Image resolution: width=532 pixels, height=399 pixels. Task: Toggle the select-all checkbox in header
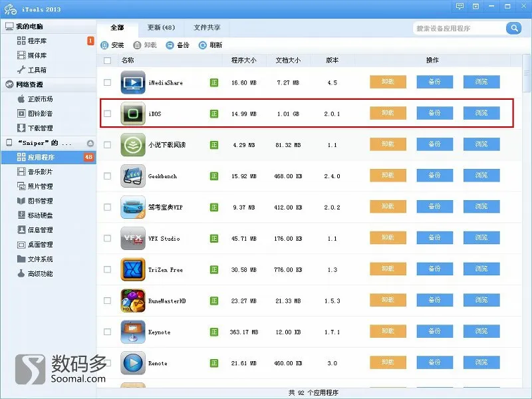click(x=108, y=61)
